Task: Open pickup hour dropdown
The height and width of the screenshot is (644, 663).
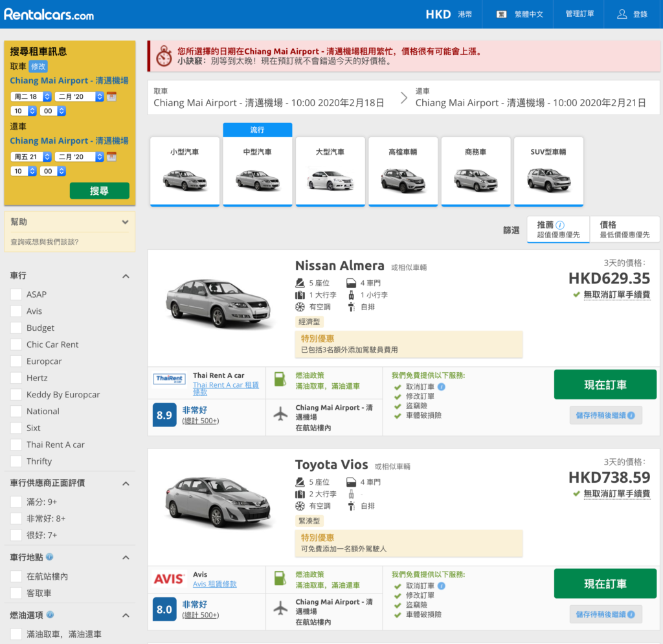Action: pos(23,111)
